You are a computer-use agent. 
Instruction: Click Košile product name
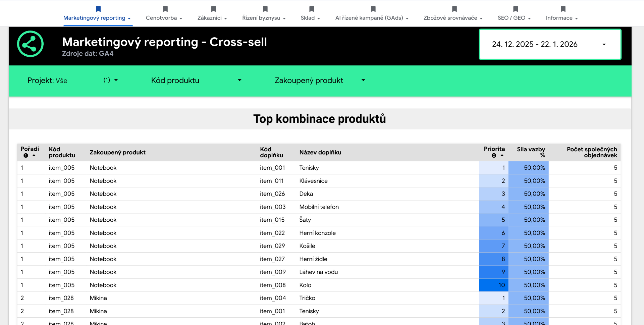(x=307, y=246)
